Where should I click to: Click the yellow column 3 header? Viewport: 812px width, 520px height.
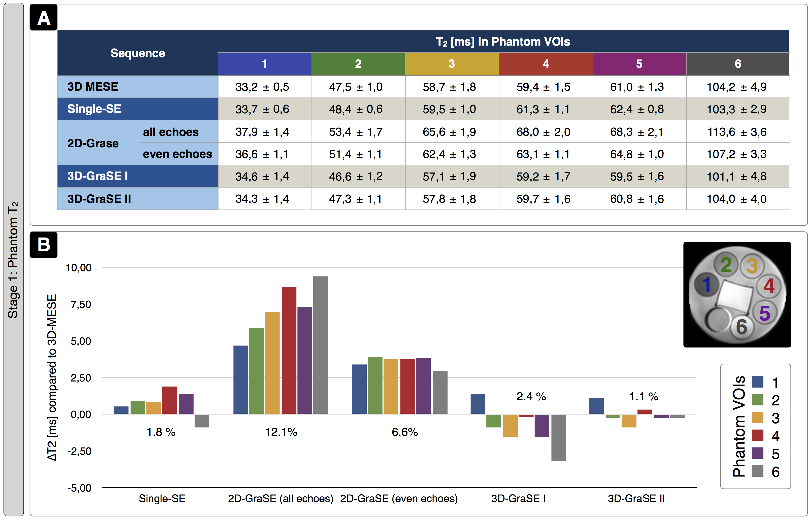[451, 64]
